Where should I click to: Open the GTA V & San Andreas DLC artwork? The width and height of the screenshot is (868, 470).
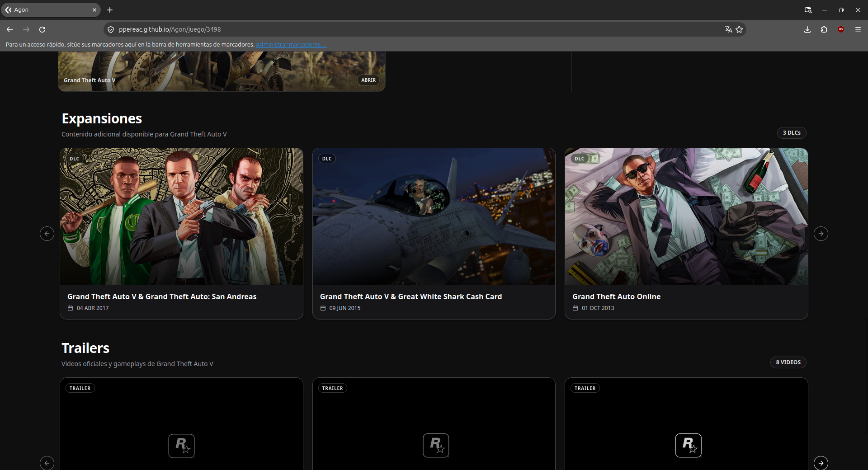[181, 216]
